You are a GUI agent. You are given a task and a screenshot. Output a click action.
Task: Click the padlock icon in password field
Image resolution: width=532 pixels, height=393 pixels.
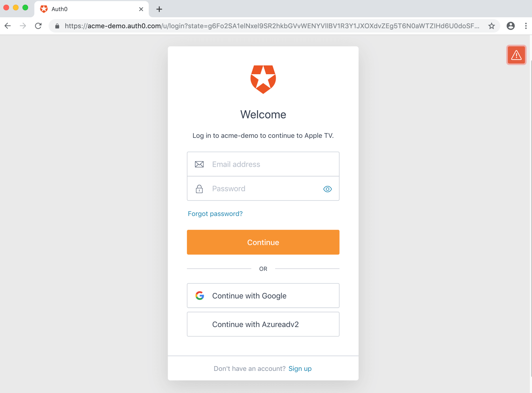point(199,188)
